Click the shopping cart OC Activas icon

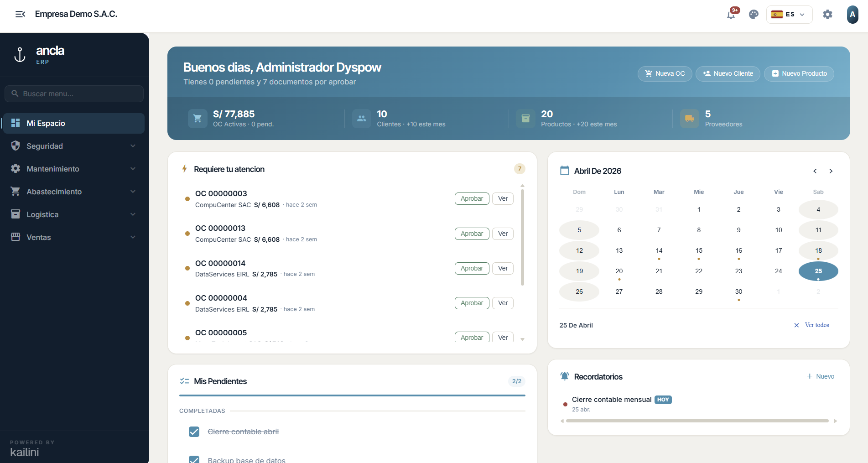[198, 119]
